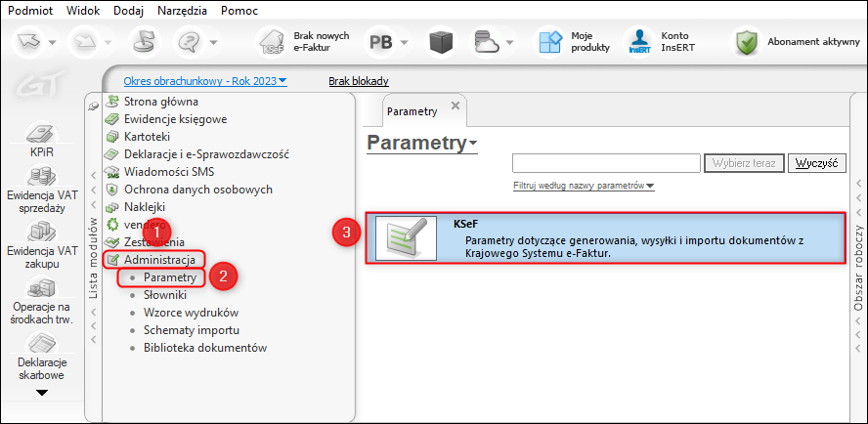Click the parameter search input field

tap(607, 164)
